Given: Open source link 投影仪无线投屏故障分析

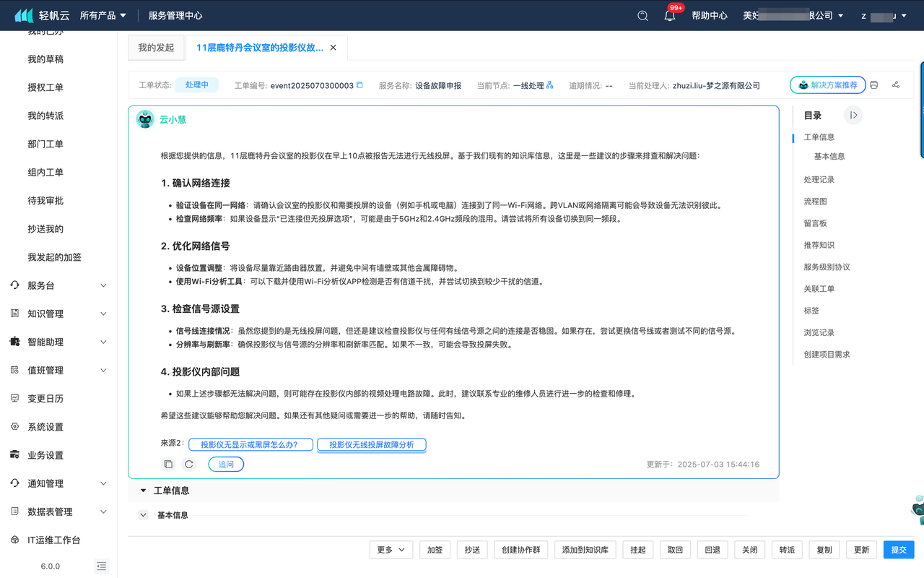Looking at the screenshot, I should 372,445.
